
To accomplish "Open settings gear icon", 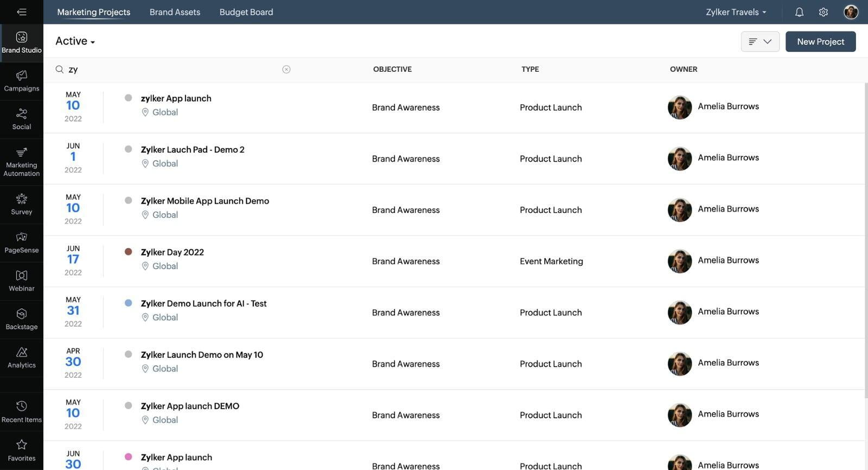I will click(824, 12).
